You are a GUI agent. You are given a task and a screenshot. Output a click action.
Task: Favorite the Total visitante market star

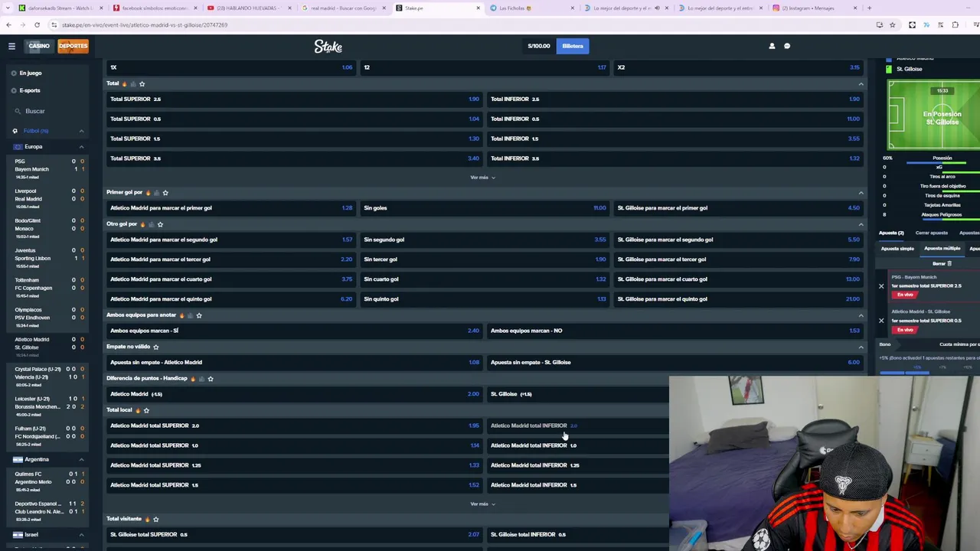click(x=156, y=519)
